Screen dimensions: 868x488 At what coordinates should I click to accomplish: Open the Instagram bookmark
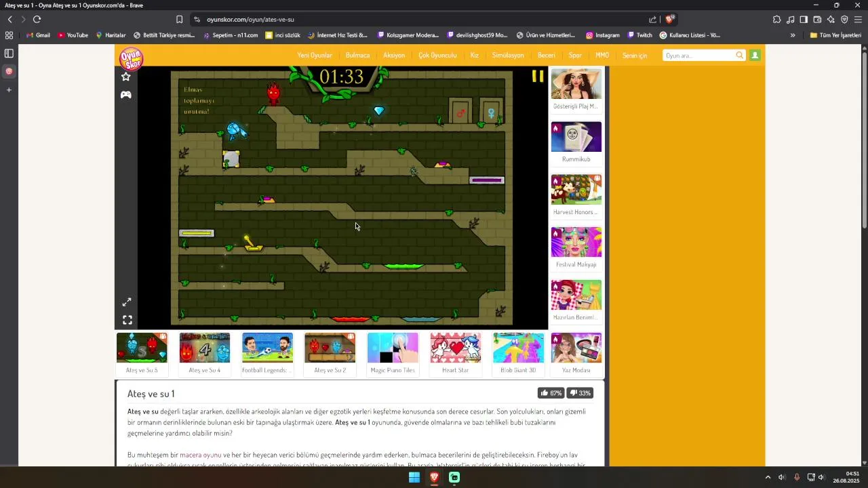(603, 35)
